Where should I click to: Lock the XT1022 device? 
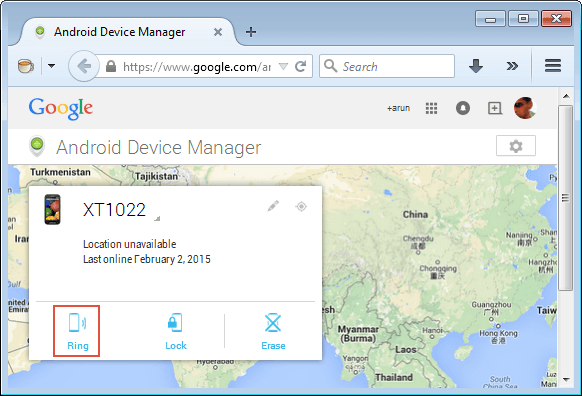tap(176, 332)
